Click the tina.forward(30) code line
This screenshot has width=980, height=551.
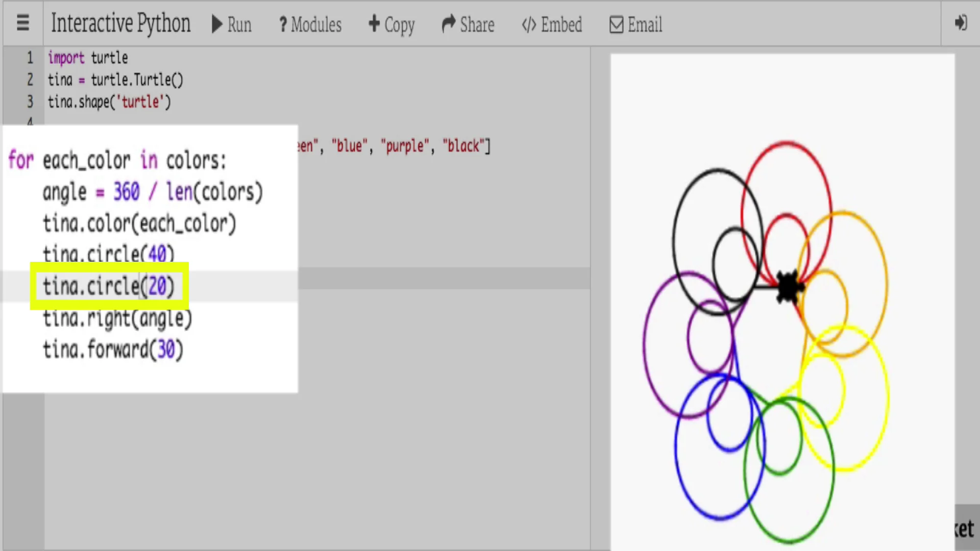pyautogui.click(x=112, y=350)
